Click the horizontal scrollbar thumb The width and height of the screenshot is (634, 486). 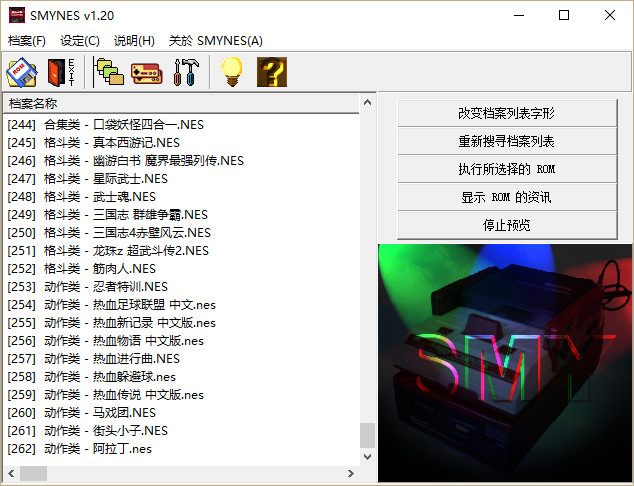34,473
